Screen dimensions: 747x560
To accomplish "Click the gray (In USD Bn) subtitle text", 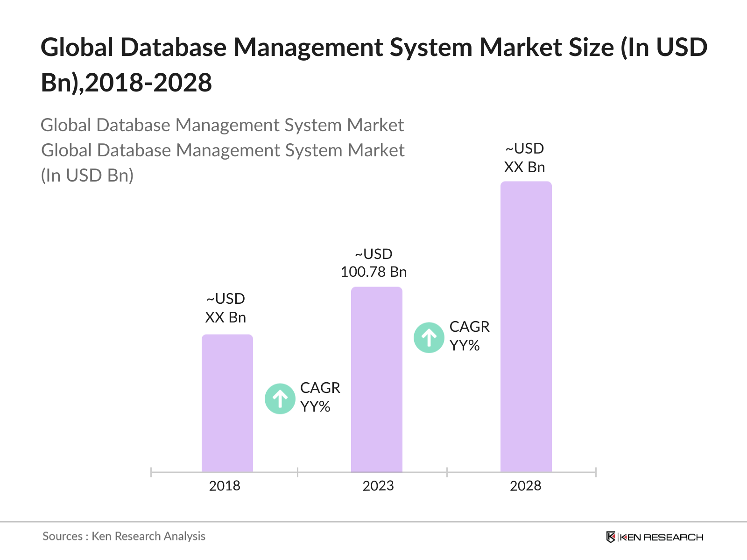I will pyautogui.click(x=87, y=175).
